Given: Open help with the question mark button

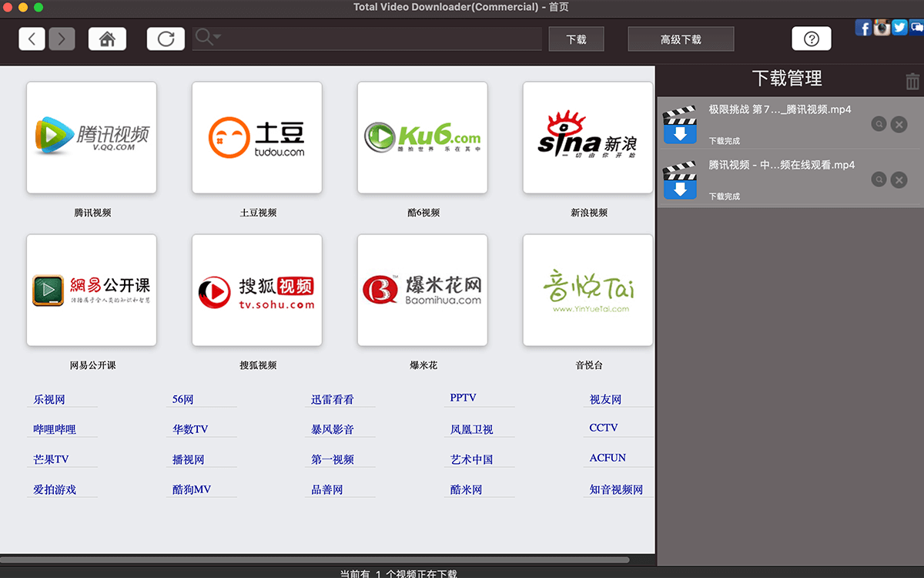Looking at the screenshot, I should [812, 39].
